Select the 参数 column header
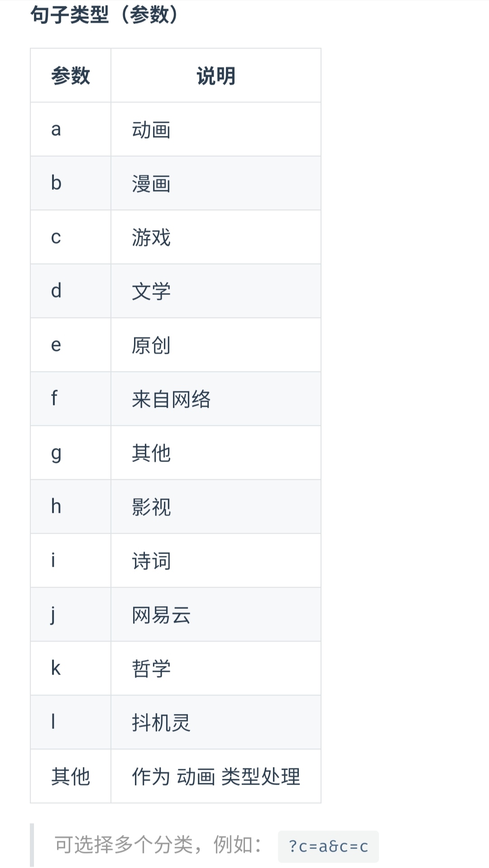 [x=71, y=75]
